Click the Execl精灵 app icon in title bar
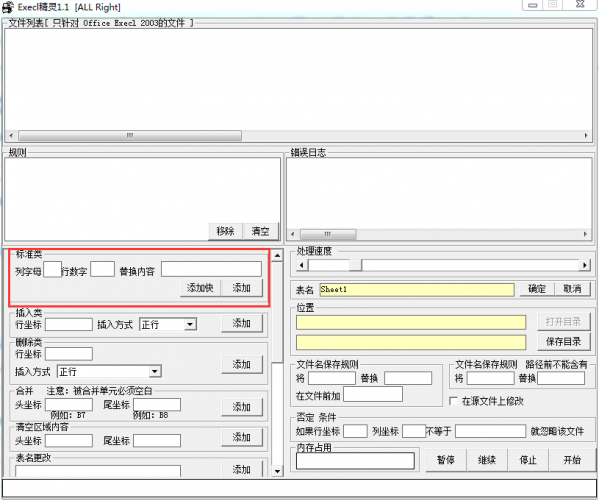The height and width of the screenshot is (501, 599). pyautogui.click(x=8, y=7)
